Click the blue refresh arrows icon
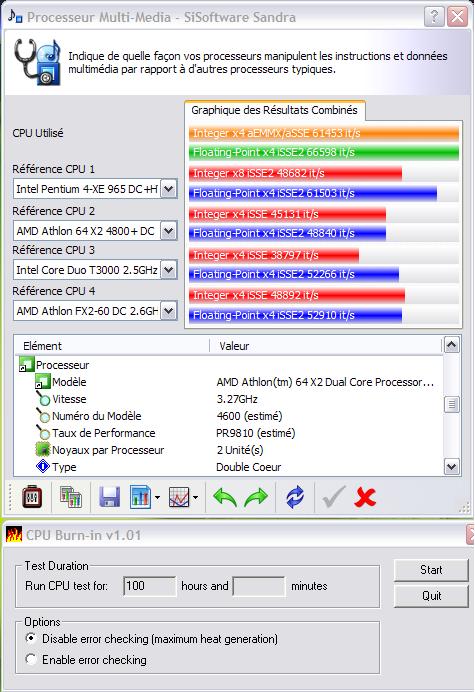Screen dimensions: 475x692 [x=295, y=497]
